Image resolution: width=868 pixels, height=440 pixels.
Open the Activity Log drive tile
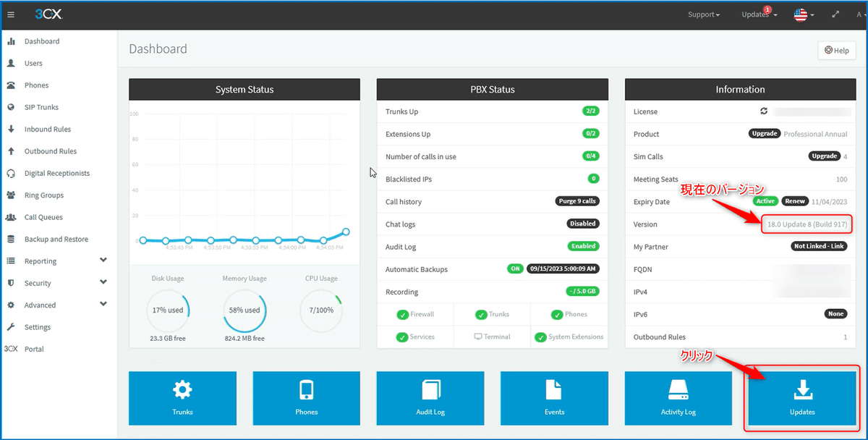tap(678, 398)
